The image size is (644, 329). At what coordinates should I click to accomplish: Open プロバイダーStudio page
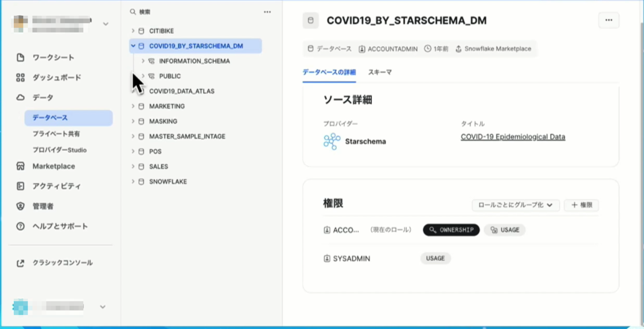60,150
